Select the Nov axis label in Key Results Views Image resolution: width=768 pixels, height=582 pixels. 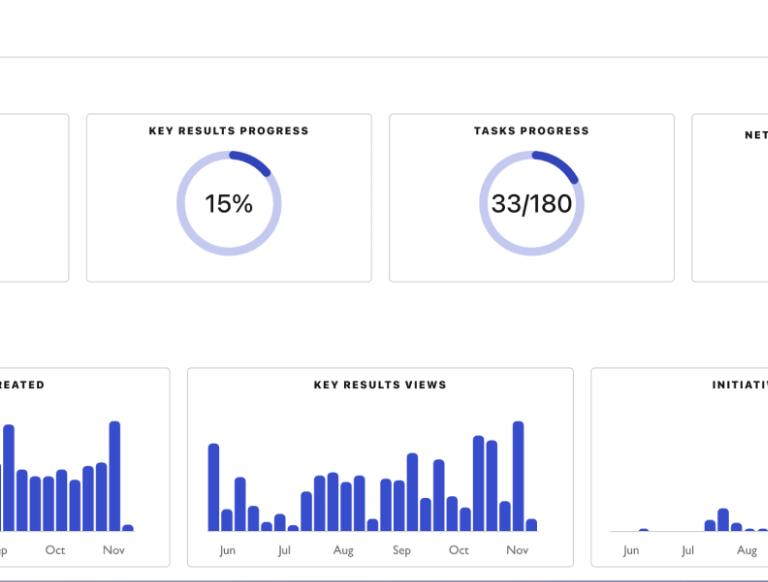517,550
